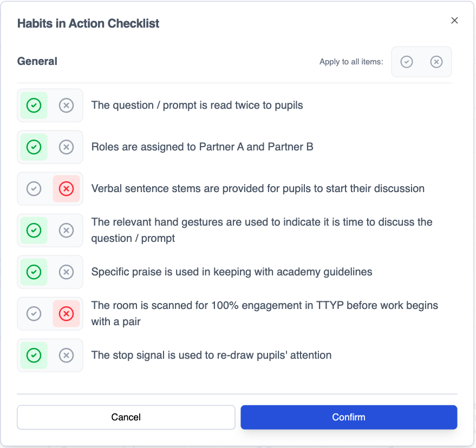
Task: Toggle the green check for 'Specific praise is used' item
Action: click(34, 272)
